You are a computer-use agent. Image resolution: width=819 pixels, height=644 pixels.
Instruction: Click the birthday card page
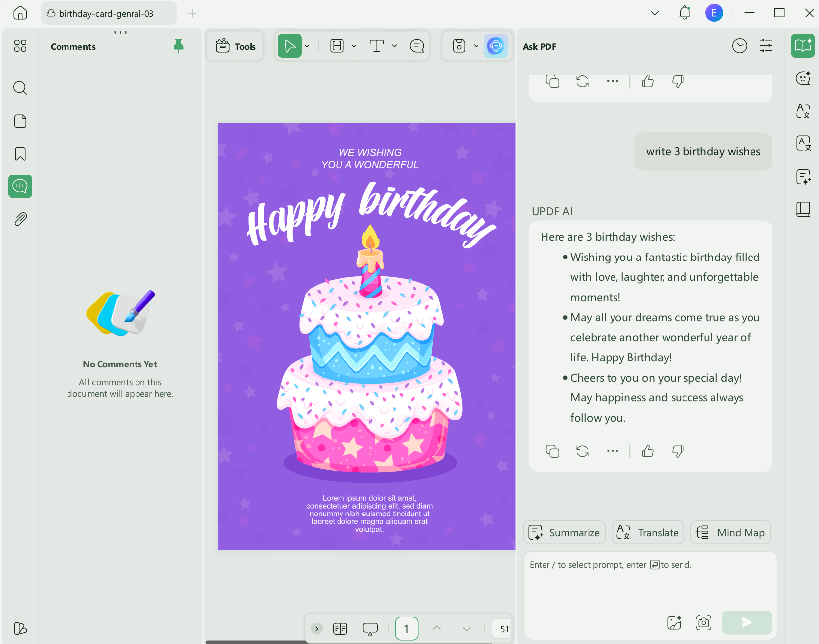pyautogui.click(x=367, y=336)
